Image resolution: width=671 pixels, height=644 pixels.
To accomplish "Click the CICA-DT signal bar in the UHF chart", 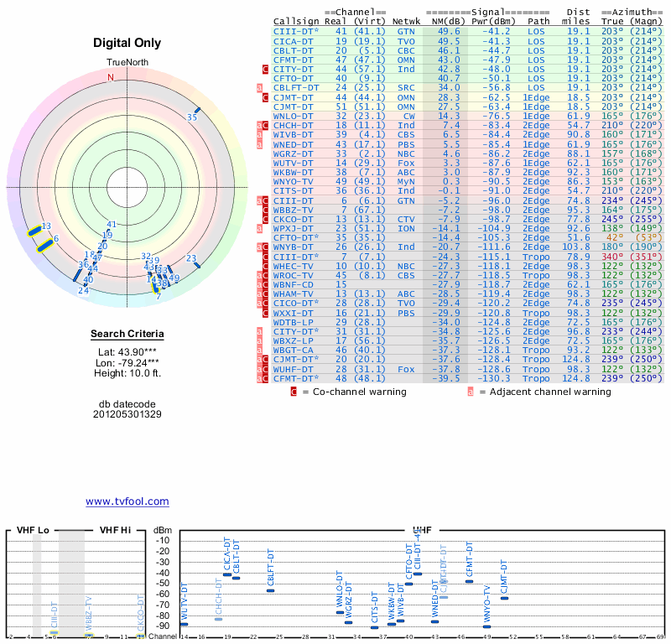I will (x=227, y=574).
